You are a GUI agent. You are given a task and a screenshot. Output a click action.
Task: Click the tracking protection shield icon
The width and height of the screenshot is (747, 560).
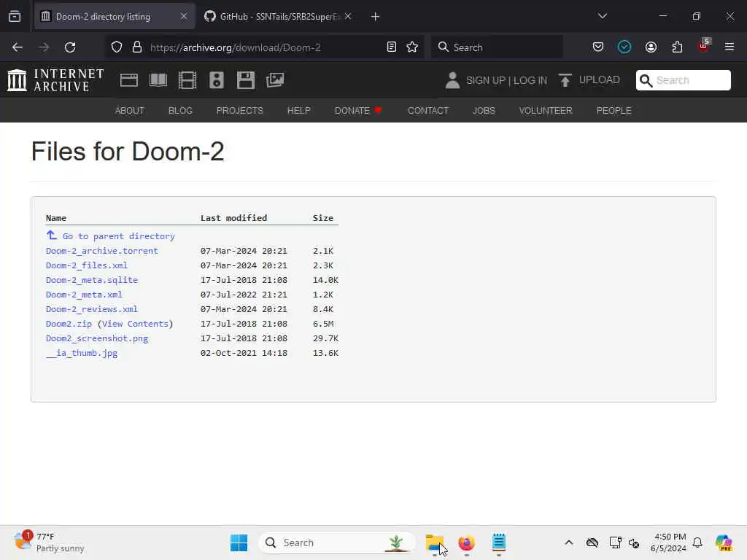click(117, 47)
